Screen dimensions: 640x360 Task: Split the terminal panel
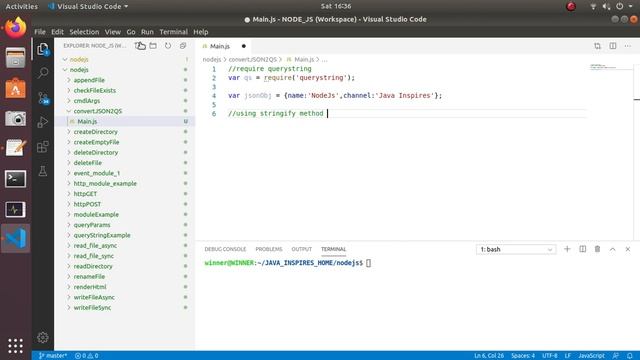click(582, 249)
